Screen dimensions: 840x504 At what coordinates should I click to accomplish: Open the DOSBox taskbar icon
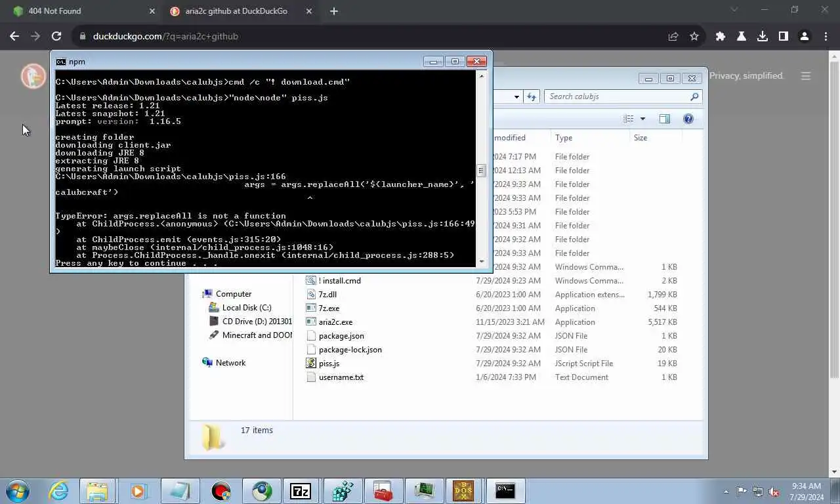[x=463, y=491]
